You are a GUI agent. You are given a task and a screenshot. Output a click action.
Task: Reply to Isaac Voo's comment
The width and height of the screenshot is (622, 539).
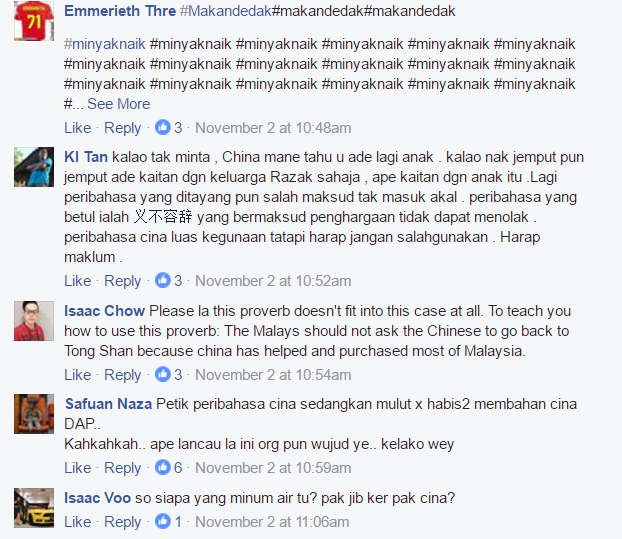point(123,522)
